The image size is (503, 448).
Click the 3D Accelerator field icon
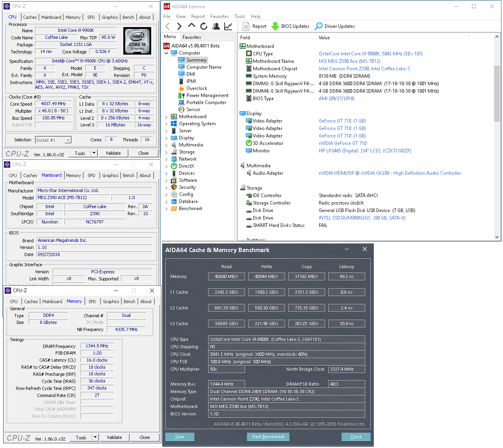pyautogui.click(x=249, y=143)
